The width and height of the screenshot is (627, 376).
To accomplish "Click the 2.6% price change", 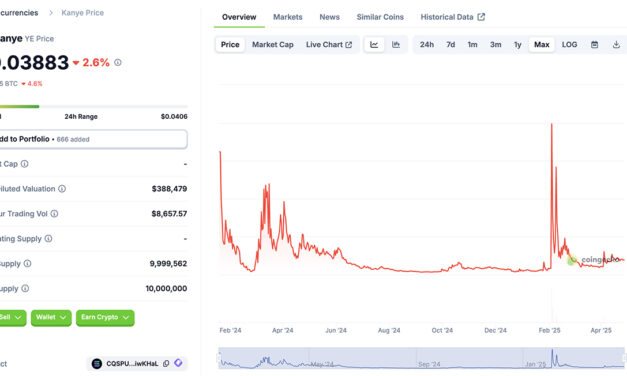I will click(91, 62).
